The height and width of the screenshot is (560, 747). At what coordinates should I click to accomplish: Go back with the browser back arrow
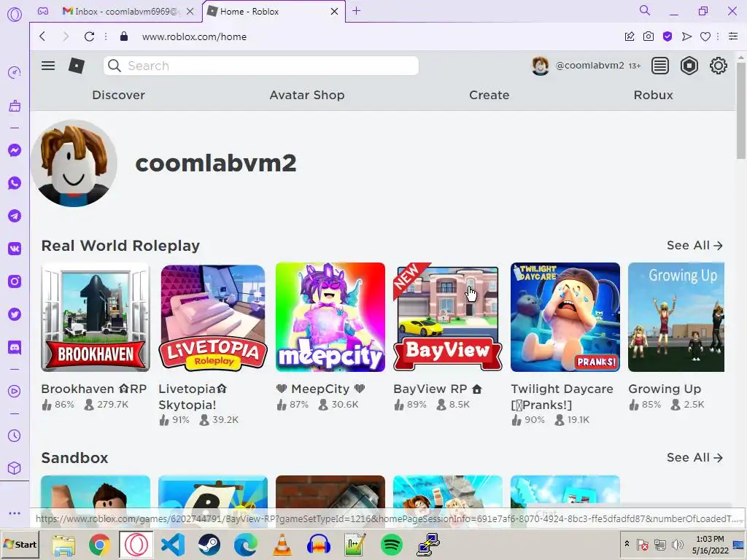tap(42, 36)
